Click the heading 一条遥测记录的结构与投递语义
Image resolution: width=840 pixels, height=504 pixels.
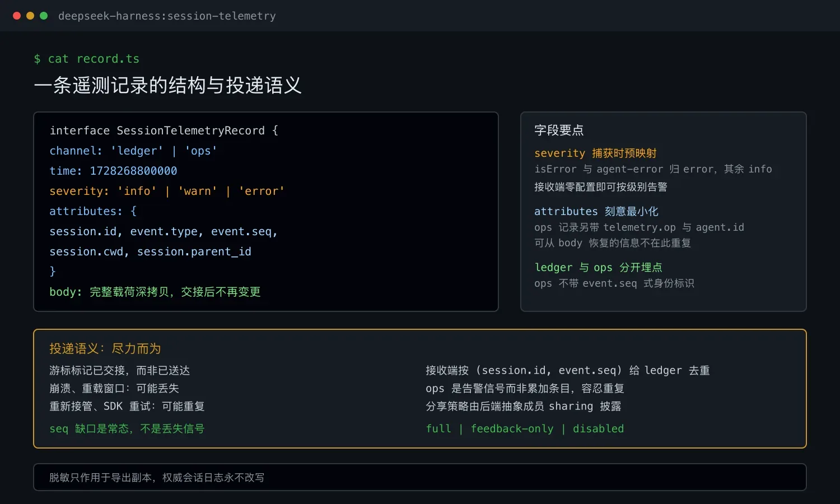[x=167, y=85]
